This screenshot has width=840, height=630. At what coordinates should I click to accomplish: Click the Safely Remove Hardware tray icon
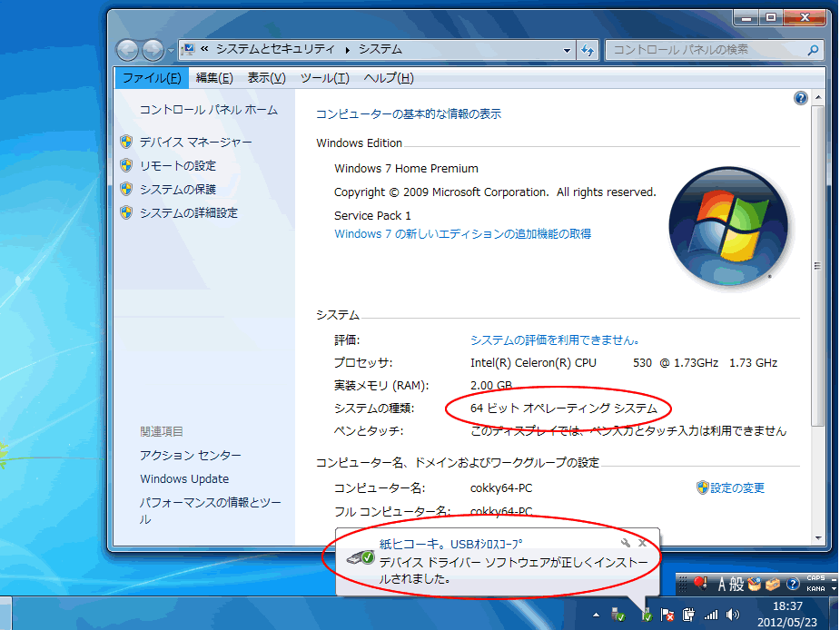click(x=618, y=615)
